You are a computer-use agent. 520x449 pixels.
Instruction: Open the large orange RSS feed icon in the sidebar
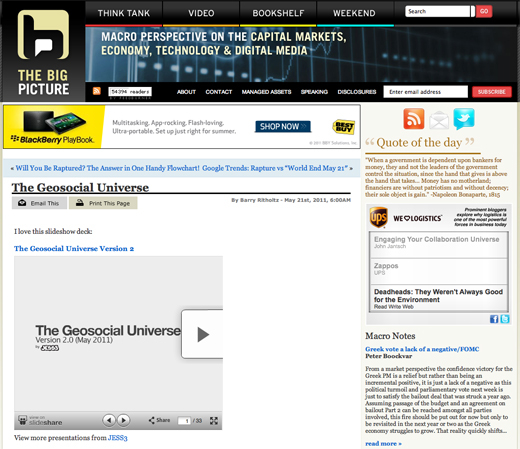[x=414, y=119]
